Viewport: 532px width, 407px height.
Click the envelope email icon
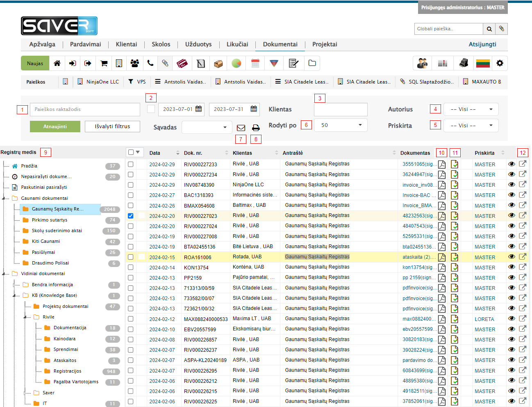[x=241, y=128]
